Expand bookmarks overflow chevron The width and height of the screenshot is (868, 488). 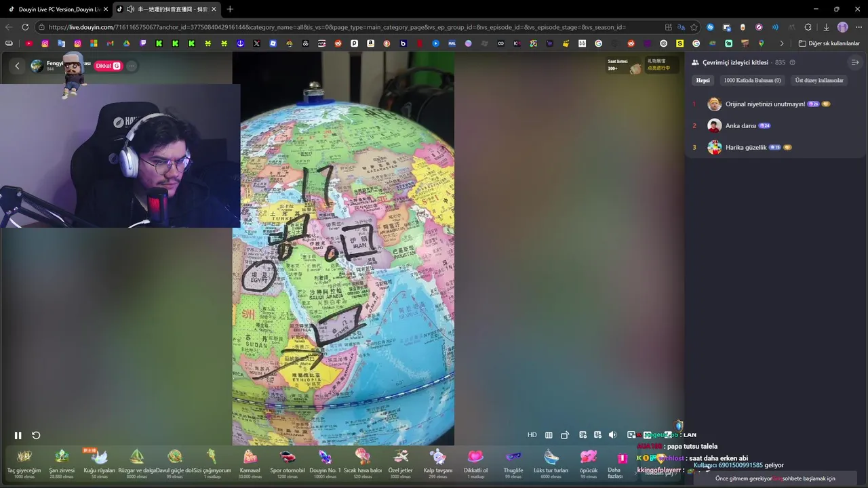click(781, 43)
